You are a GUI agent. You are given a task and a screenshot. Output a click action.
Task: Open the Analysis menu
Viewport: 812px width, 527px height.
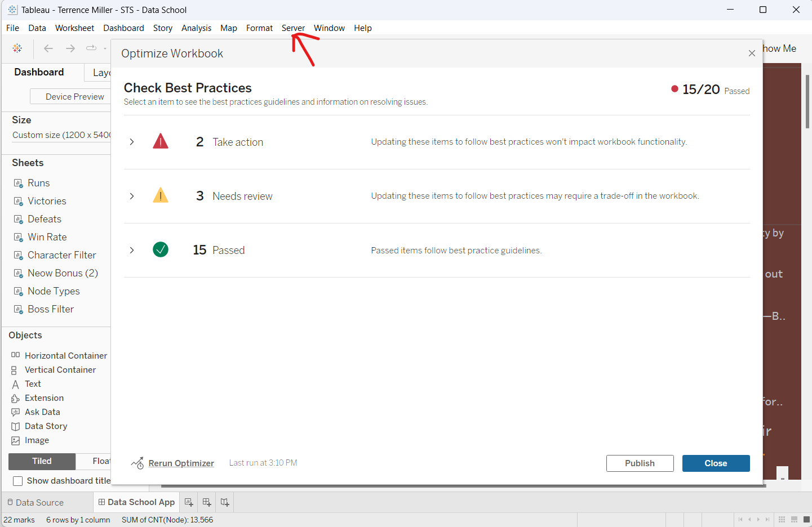point(196,28)
